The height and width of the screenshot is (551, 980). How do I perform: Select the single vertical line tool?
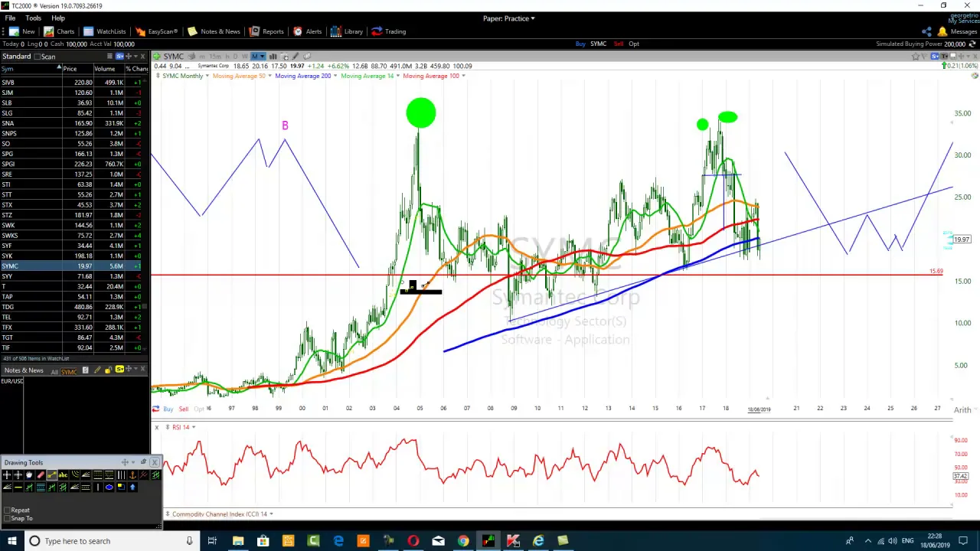coord(97,487)
